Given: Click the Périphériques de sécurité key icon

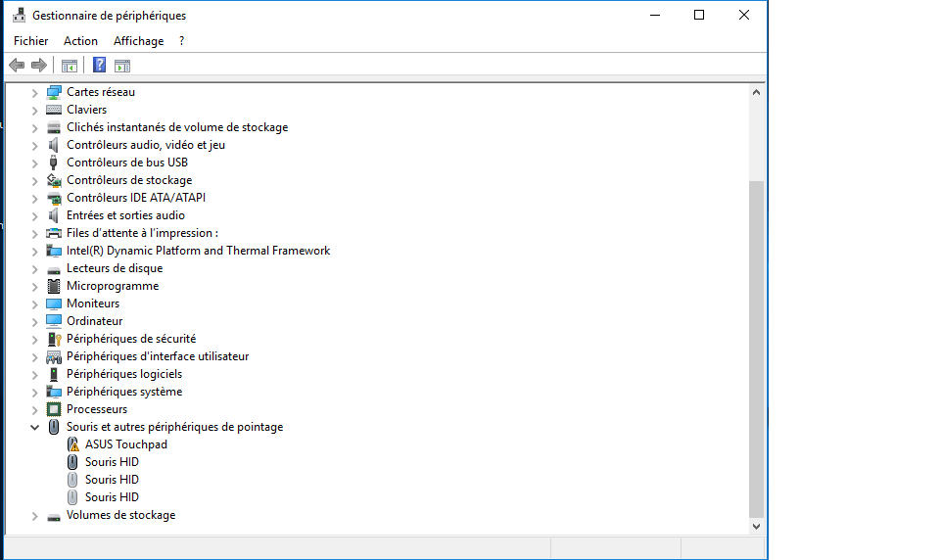Looking at the screenshot, I should point(54,339).
